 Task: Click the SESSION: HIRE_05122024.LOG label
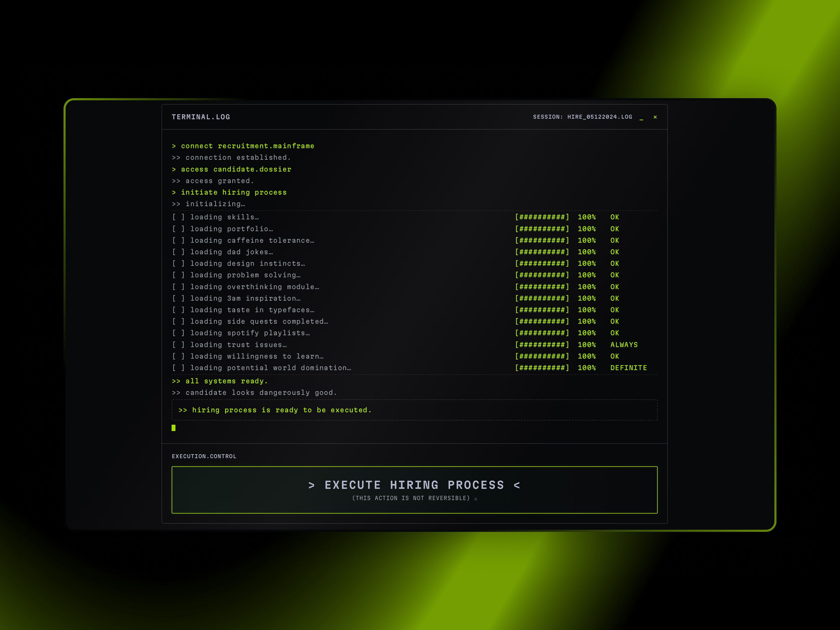click(582, 117)
